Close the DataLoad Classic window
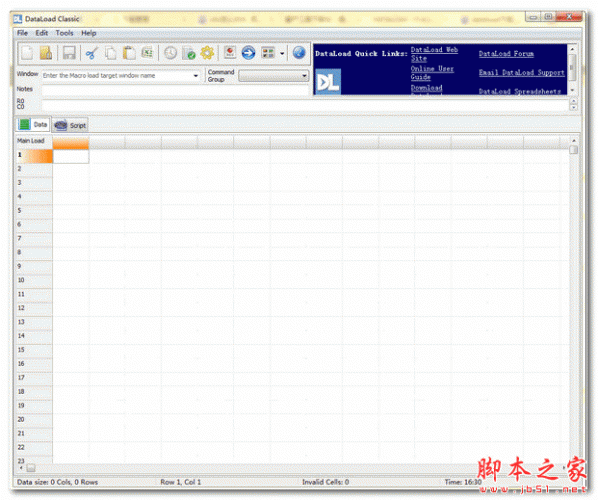 point(568,17)
